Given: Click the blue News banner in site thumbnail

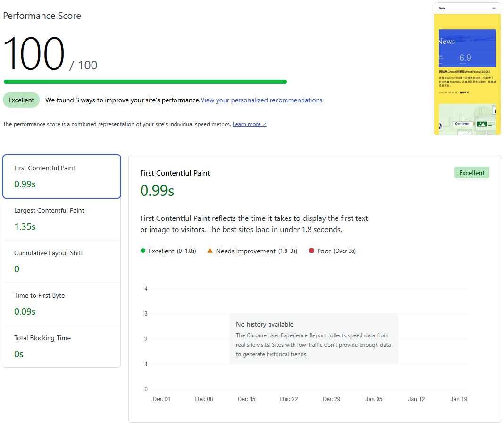Looking at the screenshot, I should pos(467,48).
